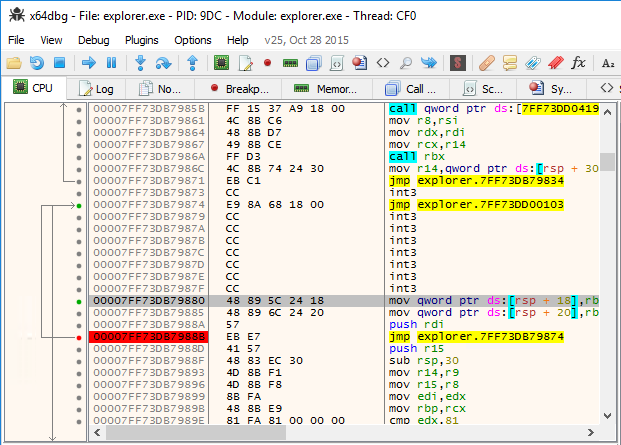Switch to the Log tab
The width and height of the screenshot is (621, 445).
96,89
